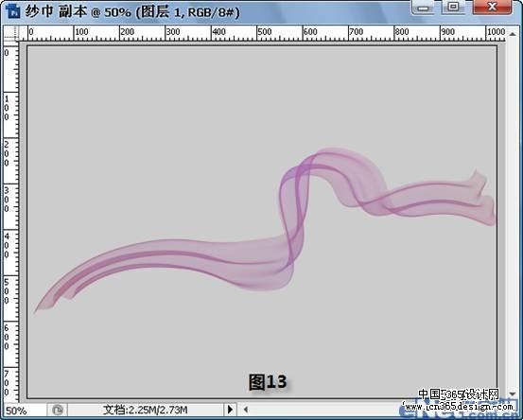Click the 图13 caption label
523x420 pixels.
pyautogui.click(x=268, y=382)
